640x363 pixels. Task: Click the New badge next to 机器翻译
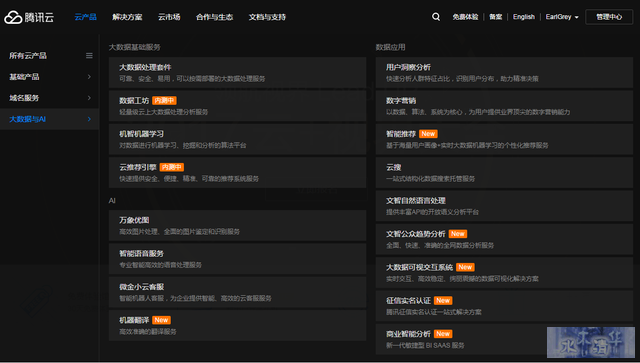161,320
